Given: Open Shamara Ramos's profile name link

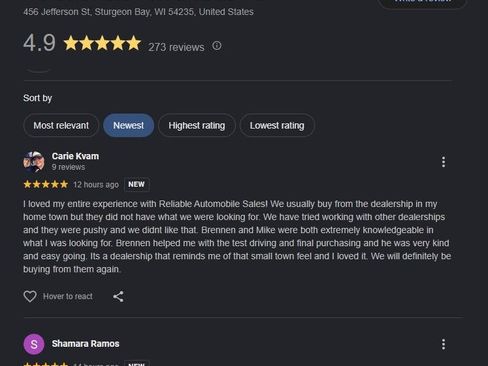Looking at the screenshot, I should tap(85, 344).
